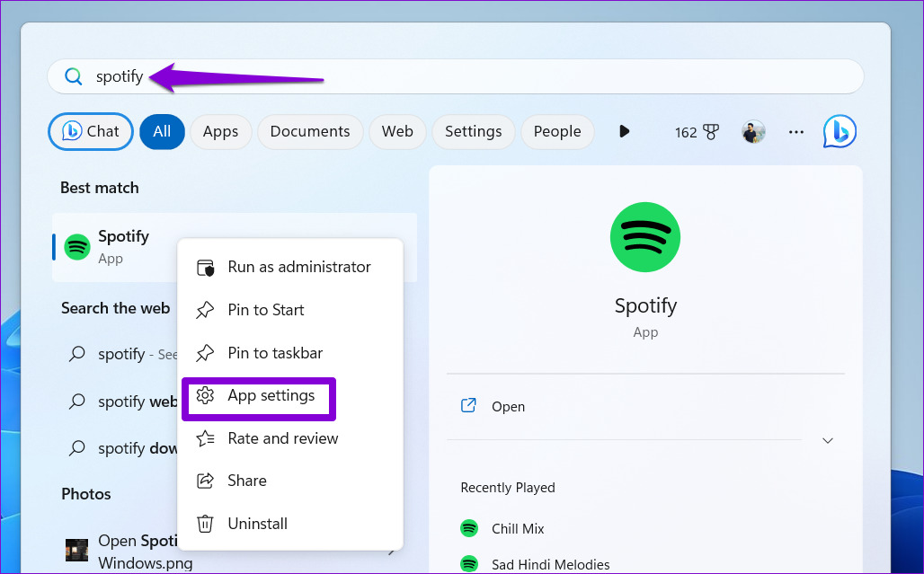Click the pin icon beside Pin to Start
Screen dimensions: 924x574
pos(205,310)
